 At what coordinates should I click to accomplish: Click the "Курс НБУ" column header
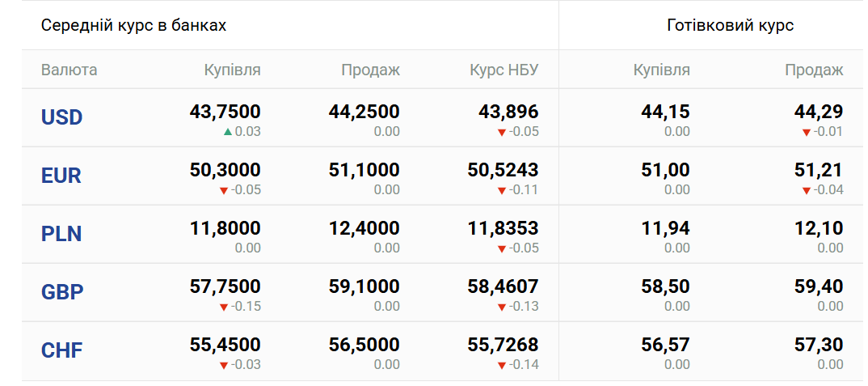(504, 70)
